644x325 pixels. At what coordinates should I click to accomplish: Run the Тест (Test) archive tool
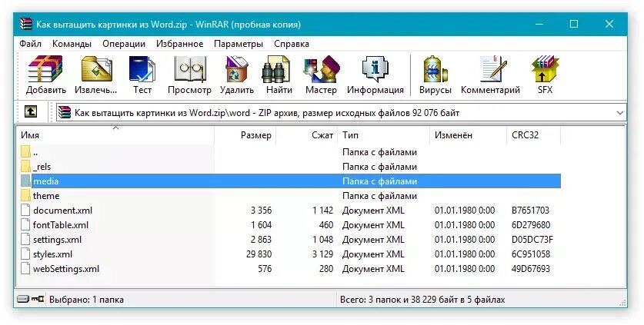142,75
